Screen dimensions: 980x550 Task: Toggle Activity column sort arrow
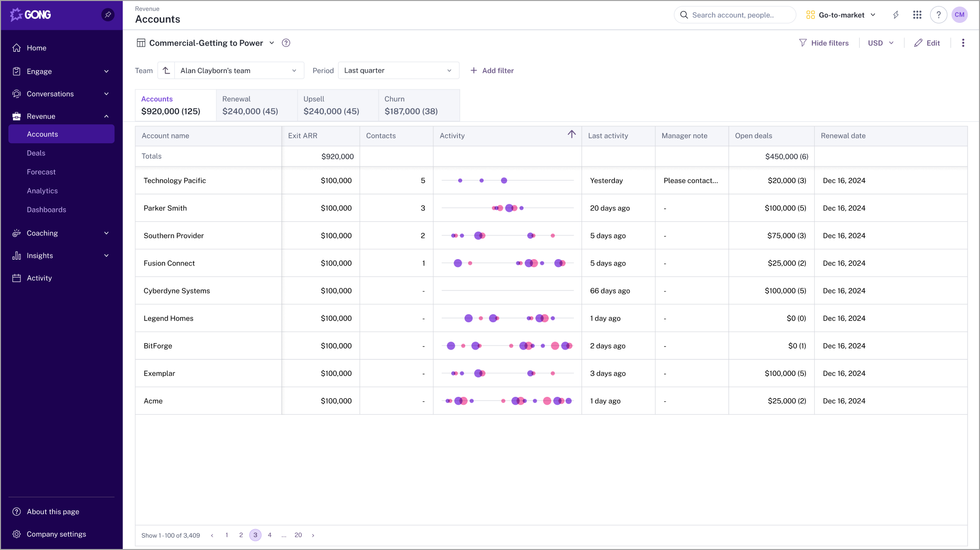(572, 134)
